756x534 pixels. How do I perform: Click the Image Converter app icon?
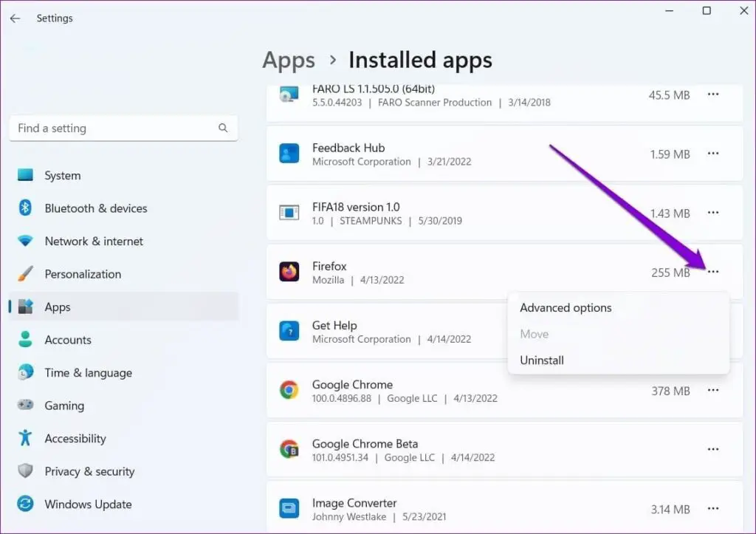click(x=290, y=509)
